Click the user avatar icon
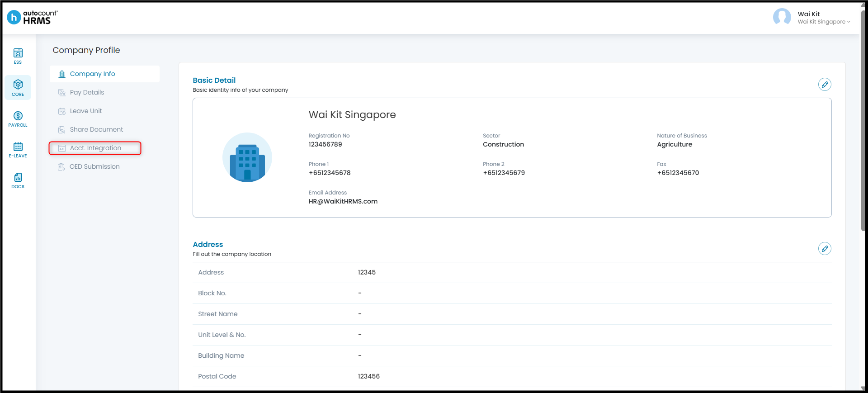The width and height of the screenshot is (868, 393). [x=782, y=17]
